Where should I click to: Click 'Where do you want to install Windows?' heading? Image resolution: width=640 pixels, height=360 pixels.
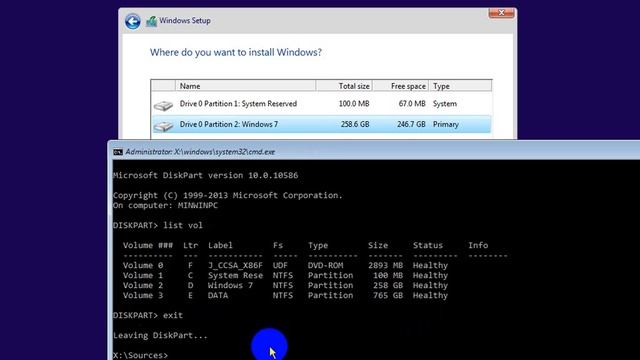pos(236,53)
